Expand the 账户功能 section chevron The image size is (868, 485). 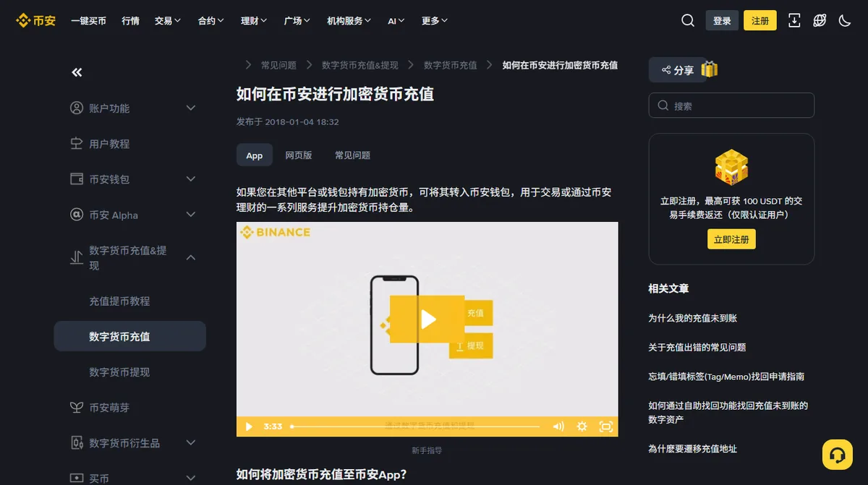(191, 108)
